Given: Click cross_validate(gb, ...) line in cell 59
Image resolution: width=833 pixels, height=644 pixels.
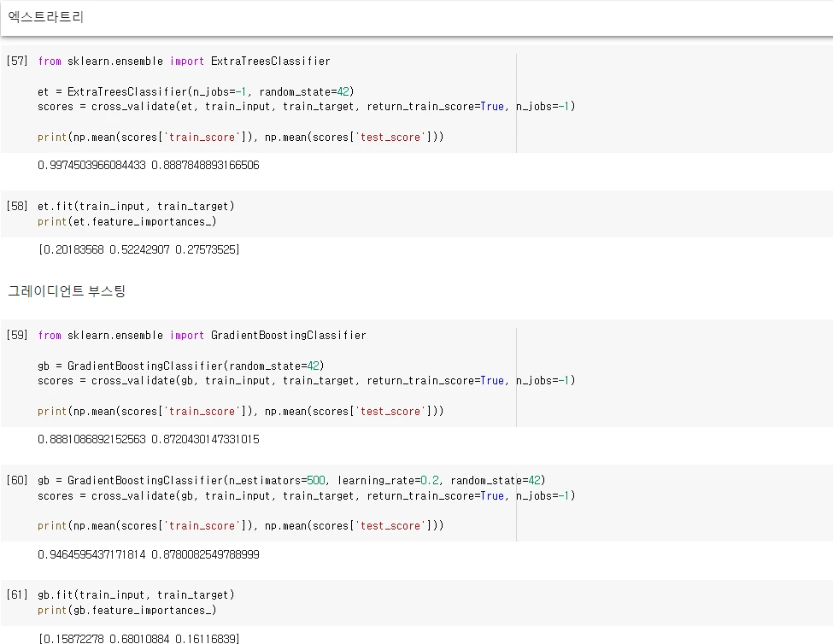Looking at the screenshot, I should coord(306,381).
